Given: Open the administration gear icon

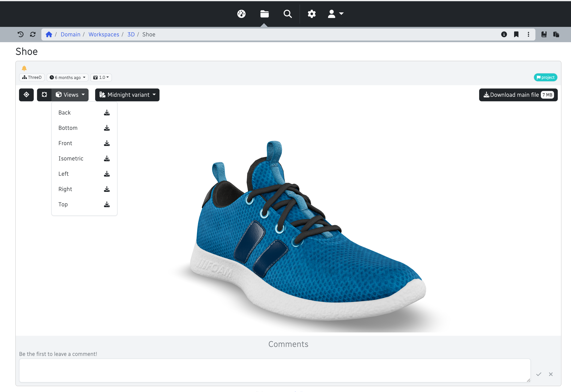Looking at the screenshot, I should coord(312,14).
